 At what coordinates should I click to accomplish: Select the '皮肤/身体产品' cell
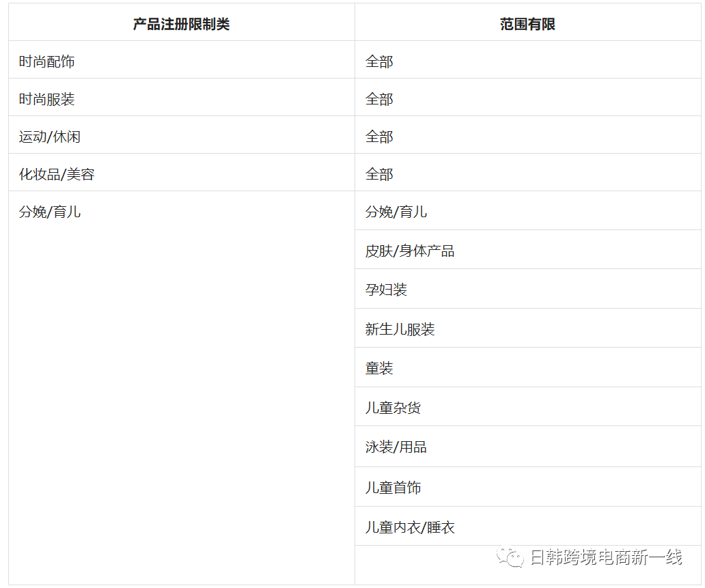[x=528, y=249]
